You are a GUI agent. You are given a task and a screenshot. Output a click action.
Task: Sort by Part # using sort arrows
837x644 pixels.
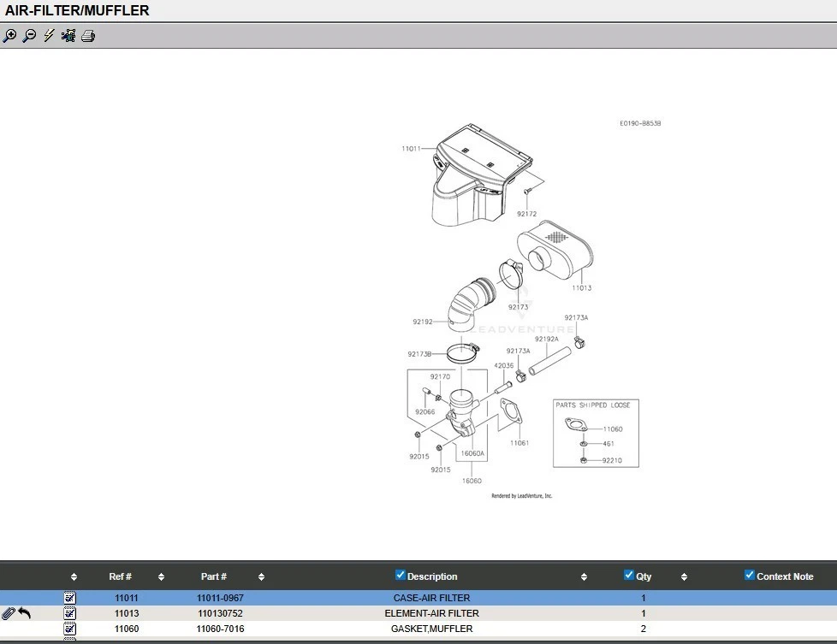pyautogui.click(x=261, y=577)
